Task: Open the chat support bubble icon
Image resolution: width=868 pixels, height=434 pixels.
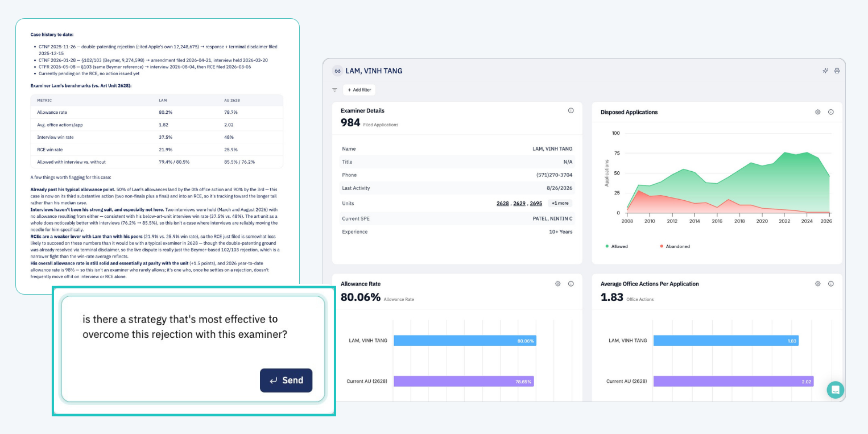Action: pos(836,390)
